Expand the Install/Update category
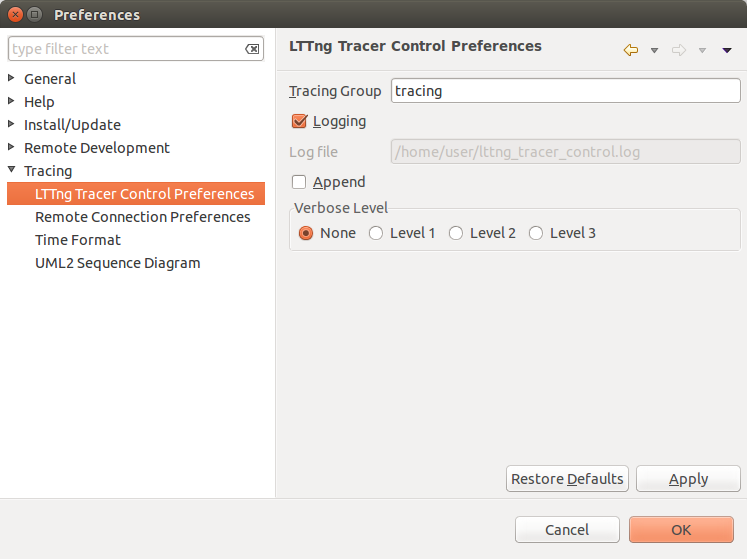Image resolution: width=747 pixels, height=559 pixels. [11, 124]
